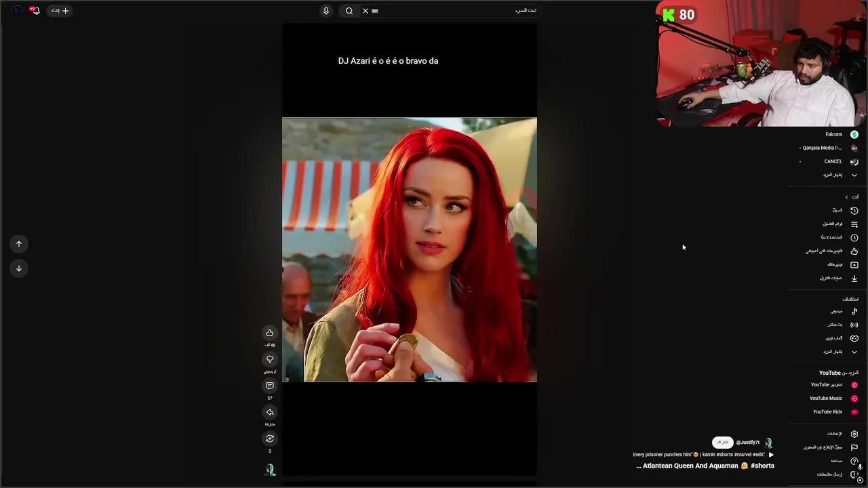
Task: Click the share arrow icon
Action: pos(270,412)
